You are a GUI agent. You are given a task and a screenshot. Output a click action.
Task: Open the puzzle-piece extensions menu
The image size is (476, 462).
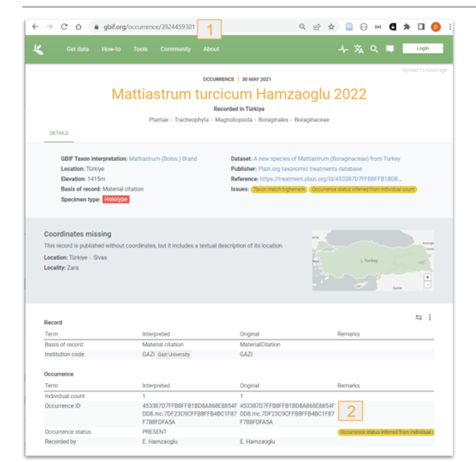point(407,27)
